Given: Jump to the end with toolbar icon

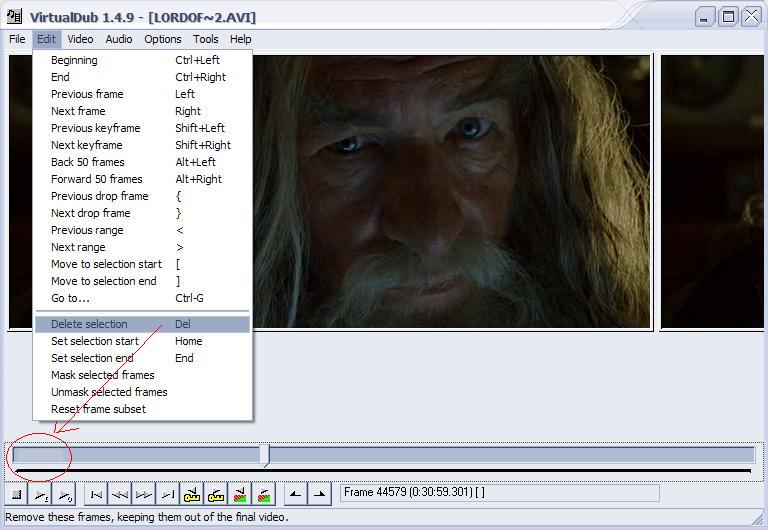Looking at the screenshot, I should pyautogui.click(x=168, y=494).
